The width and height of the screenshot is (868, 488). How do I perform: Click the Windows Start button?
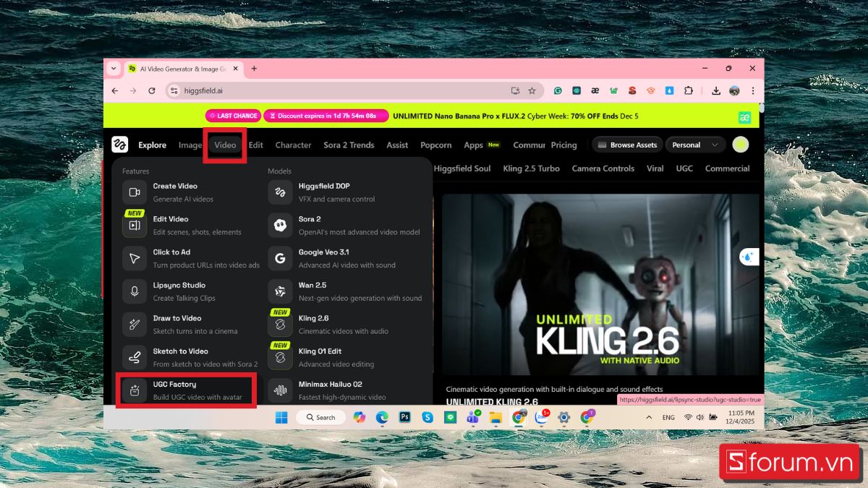tap(281, 417)
